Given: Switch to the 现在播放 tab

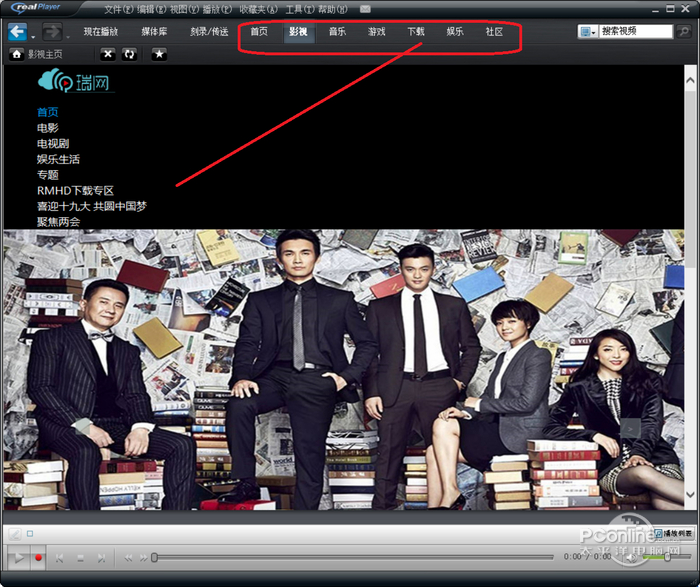Looking at the screenshot, I should pyautogui.click(x=101, y=32).
